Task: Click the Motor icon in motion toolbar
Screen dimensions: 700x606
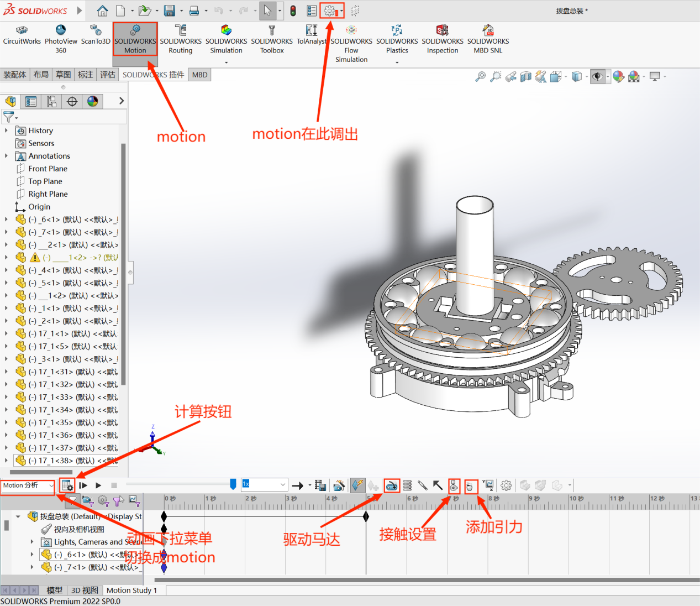Action: (392, 485)
